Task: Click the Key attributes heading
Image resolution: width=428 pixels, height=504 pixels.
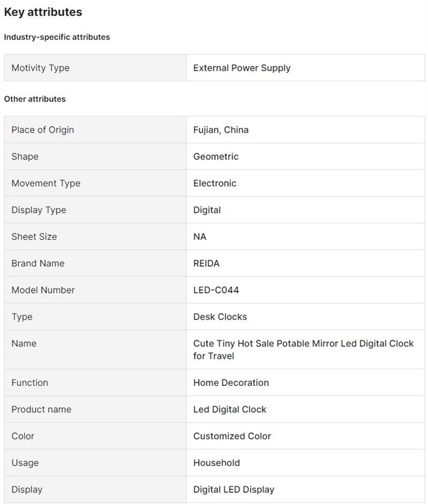Action: pyautogui.click(x=43, y=12)
